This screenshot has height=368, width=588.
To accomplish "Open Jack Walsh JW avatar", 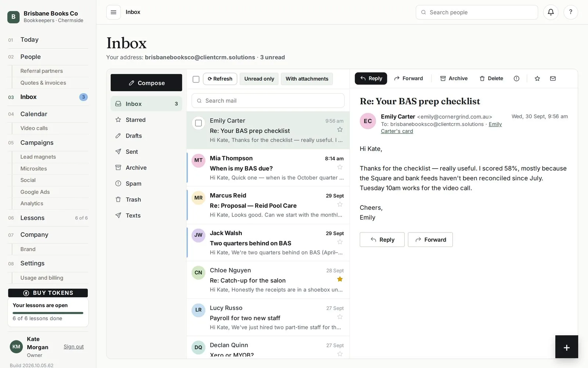I will 198,235.
